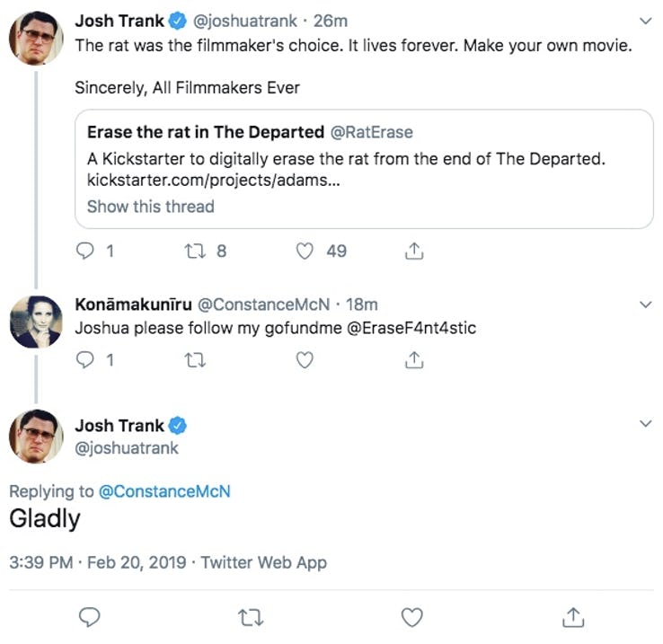Open the dropdown caret on the top tweet

click(x=644, y=20)
